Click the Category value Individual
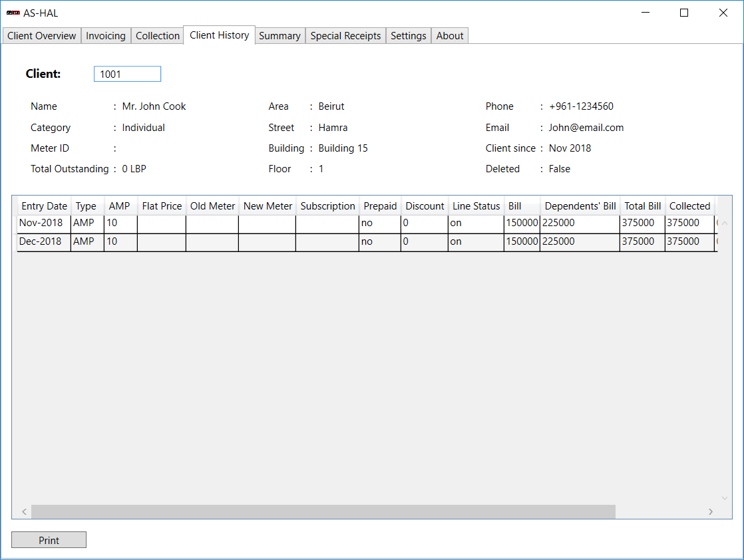Screen dimensions: 744x560 coord(143,128)
